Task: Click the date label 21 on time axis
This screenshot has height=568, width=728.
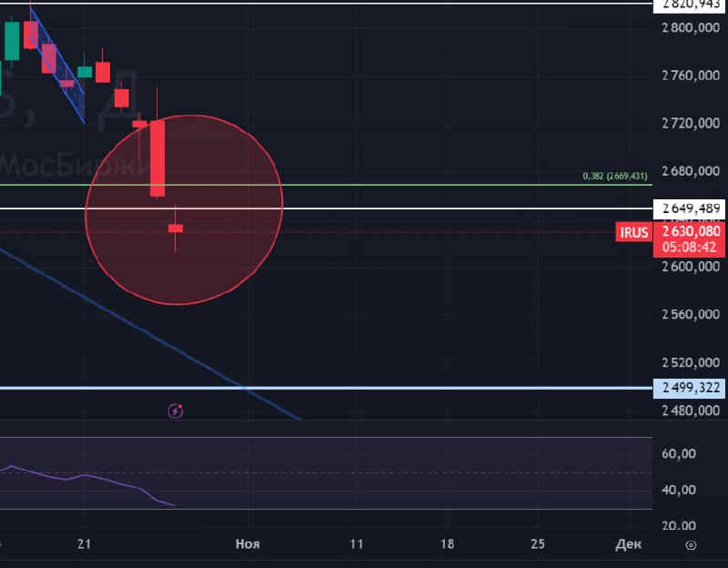Action: click(x=84, y=543)
